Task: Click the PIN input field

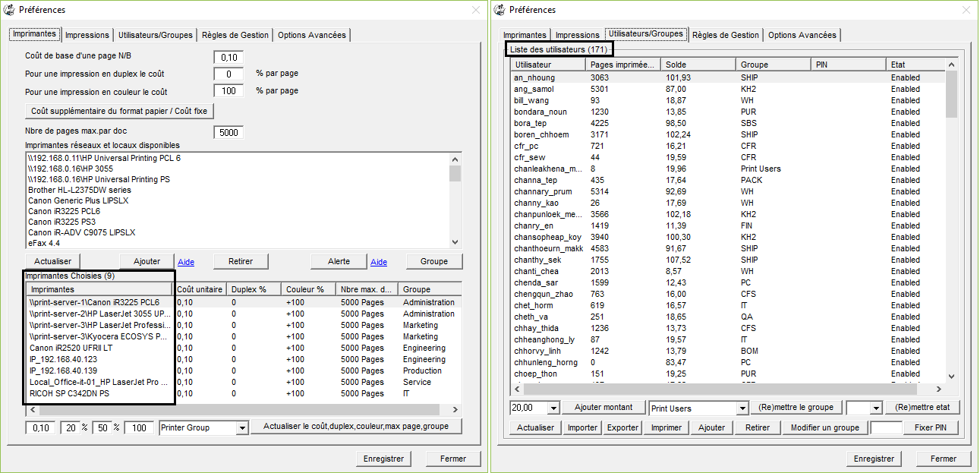Action: click(x=887, y=427)
